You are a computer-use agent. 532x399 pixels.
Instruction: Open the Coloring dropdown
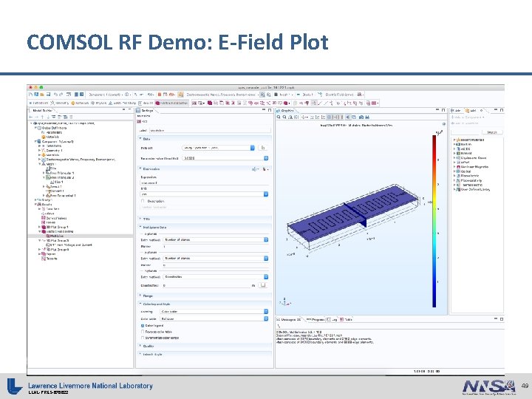(x=214, y=312)
